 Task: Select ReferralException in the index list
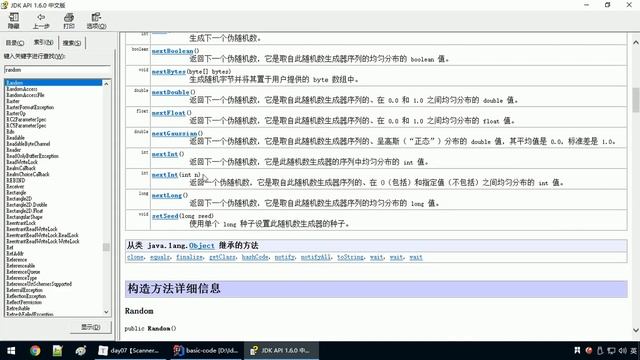[x=24, y=290]
